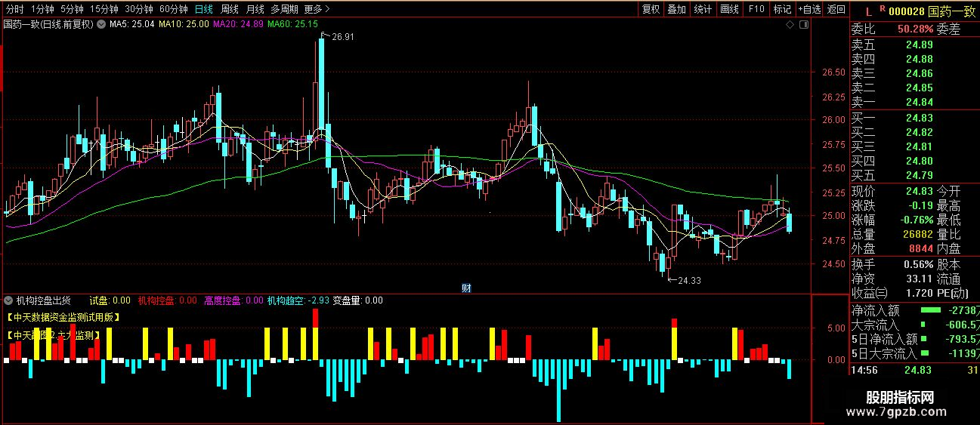Click the 总量 value 26882
Screen dimensions: 980x425
pos(917,234)
